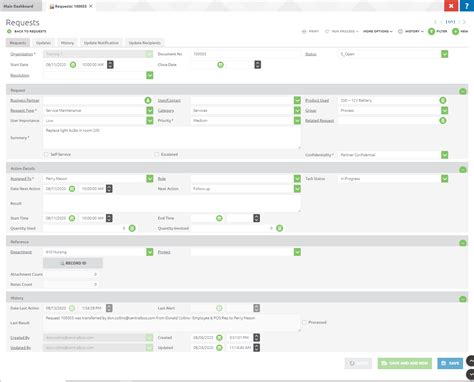Open the Next Action dropdown
This screenshot has height=382, width=474.
tap(297, 189)
